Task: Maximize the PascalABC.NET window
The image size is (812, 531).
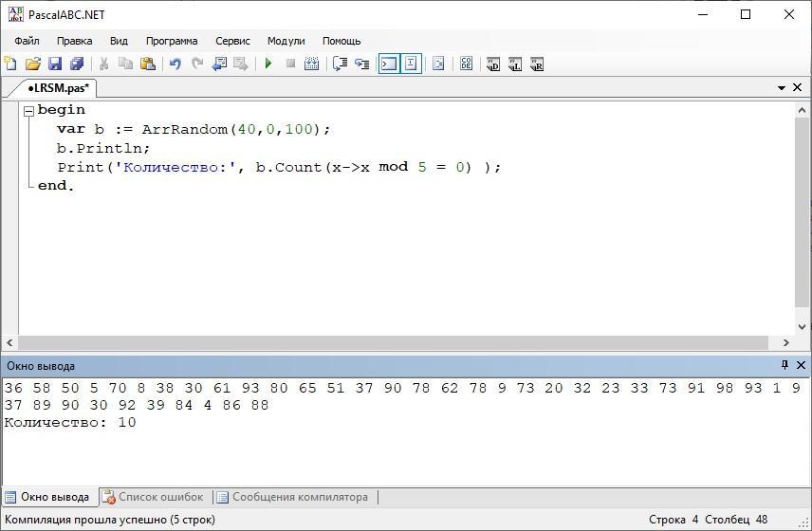Action: point(746,14)
